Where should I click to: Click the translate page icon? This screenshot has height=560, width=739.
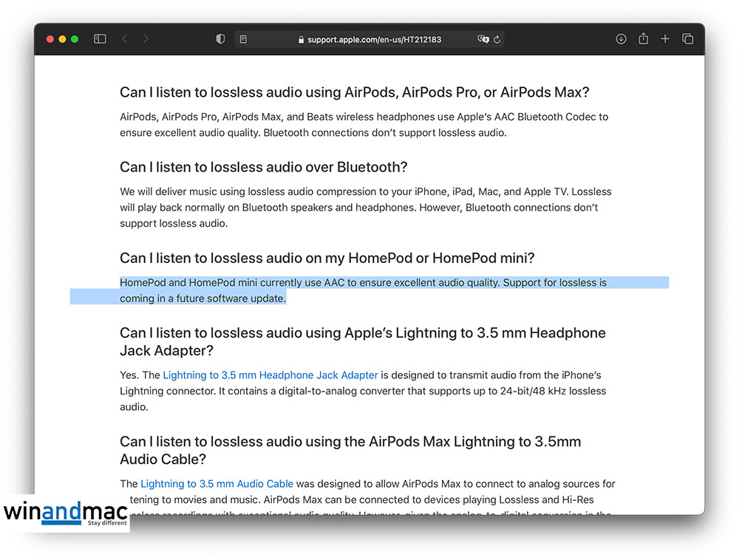click(x=483, y=39)
